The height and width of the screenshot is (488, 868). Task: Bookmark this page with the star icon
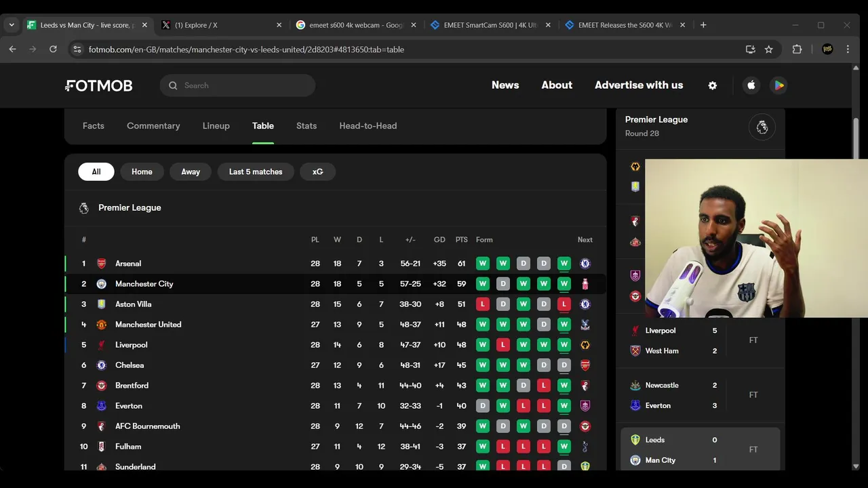pyautogui.click(x=768, y=49)
